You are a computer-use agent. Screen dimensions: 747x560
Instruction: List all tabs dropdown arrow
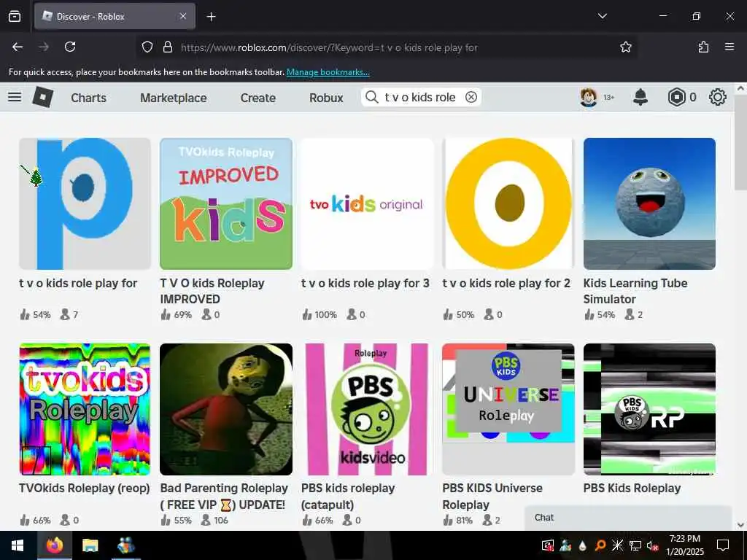pyautogui.click(x=602, y=16)
